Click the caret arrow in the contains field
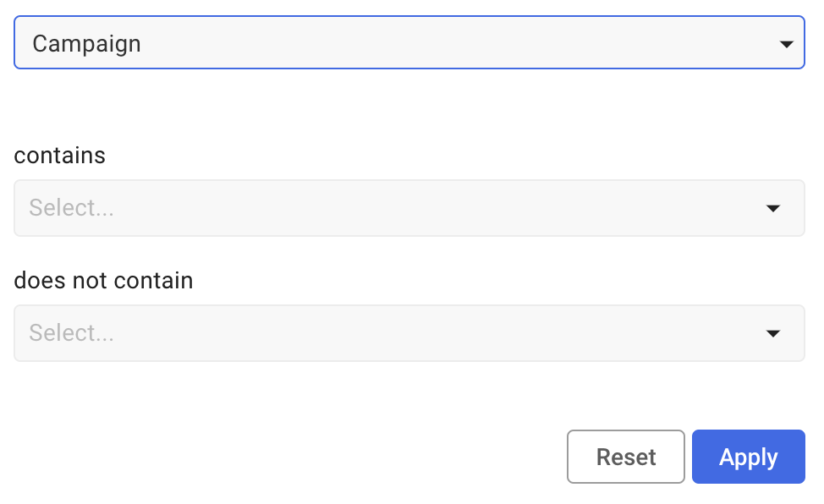The image size is (824, 504). click(772, 208)
